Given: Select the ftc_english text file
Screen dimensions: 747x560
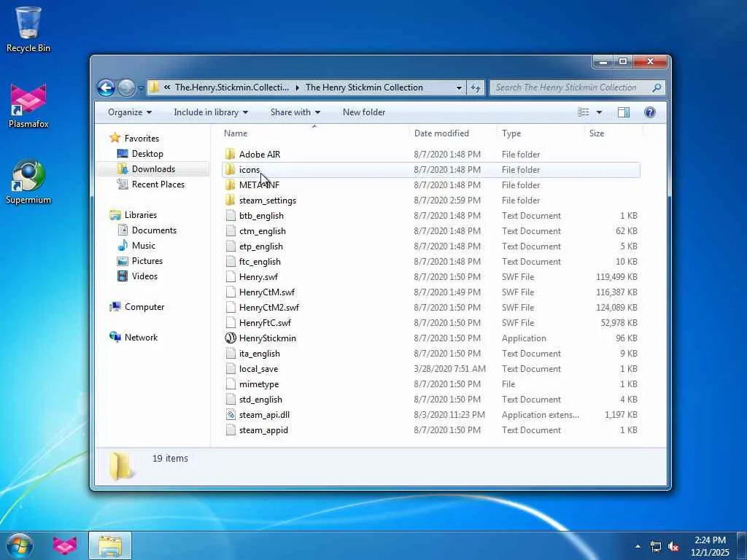Looking at the screenshot, I should [x=430, y=262].
